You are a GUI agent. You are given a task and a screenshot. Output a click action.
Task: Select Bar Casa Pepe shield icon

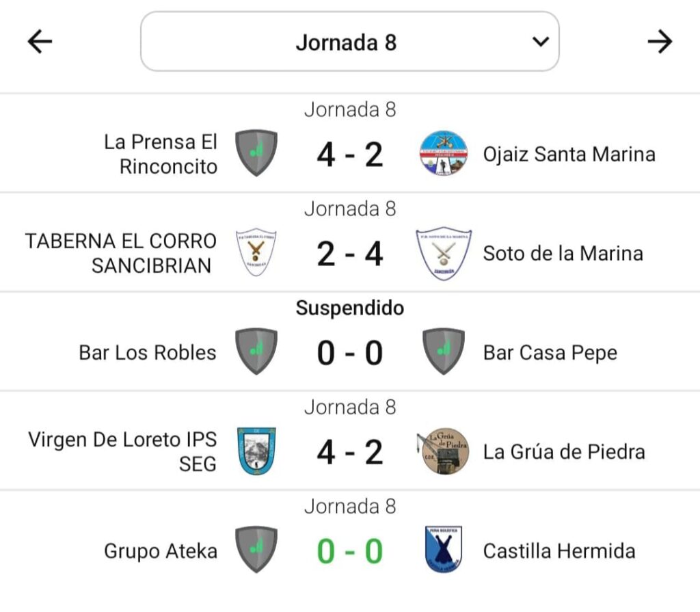444,351
